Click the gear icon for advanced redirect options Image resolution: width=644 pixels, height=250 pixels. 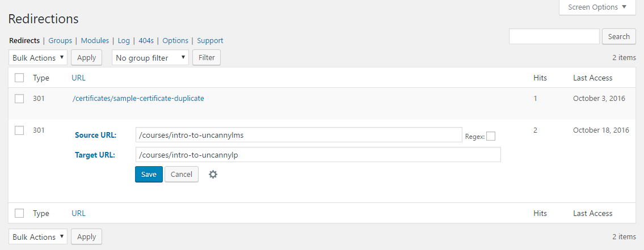coord(213,175)
